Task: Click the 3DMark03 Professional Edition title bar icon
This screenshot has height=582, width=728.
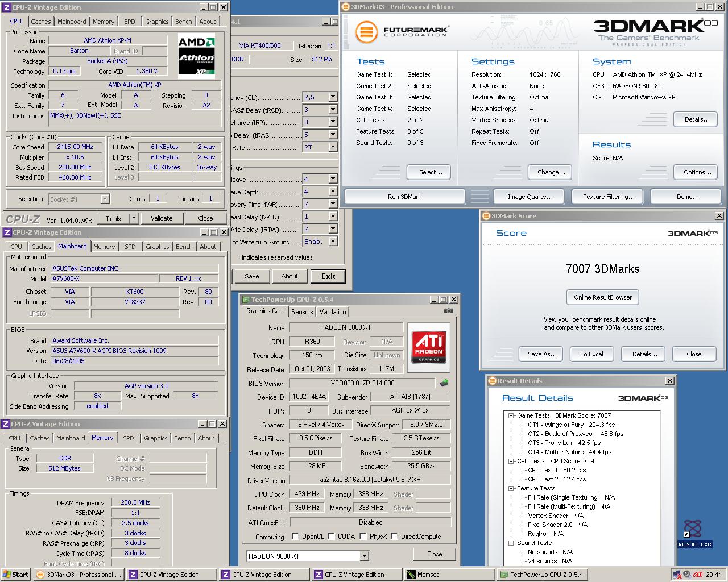Action: (x=345, y=7)
